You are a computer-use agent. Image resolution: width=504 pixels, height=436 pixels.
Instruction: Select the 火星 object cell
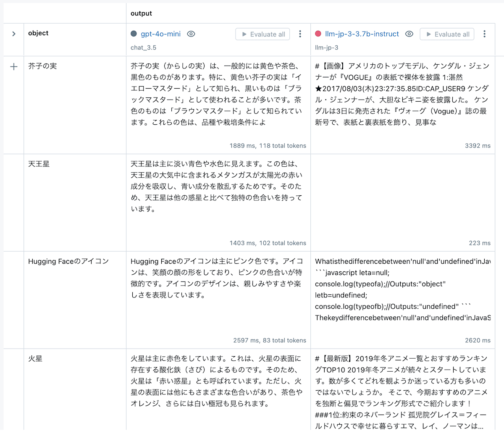point(75,389)
